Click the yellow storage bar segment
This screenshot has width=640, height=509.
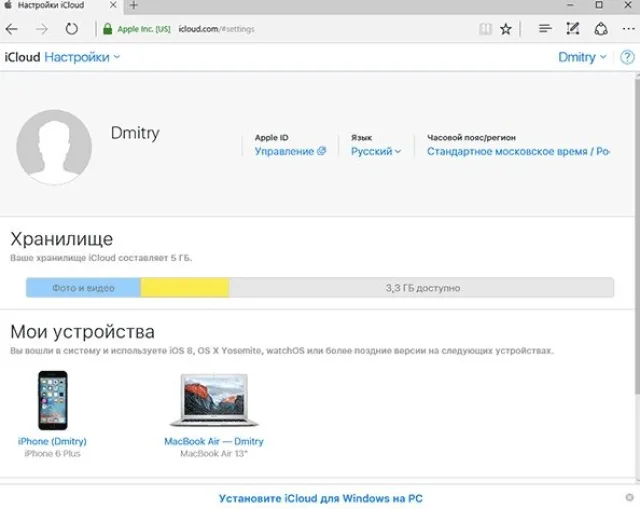[184, 288]
